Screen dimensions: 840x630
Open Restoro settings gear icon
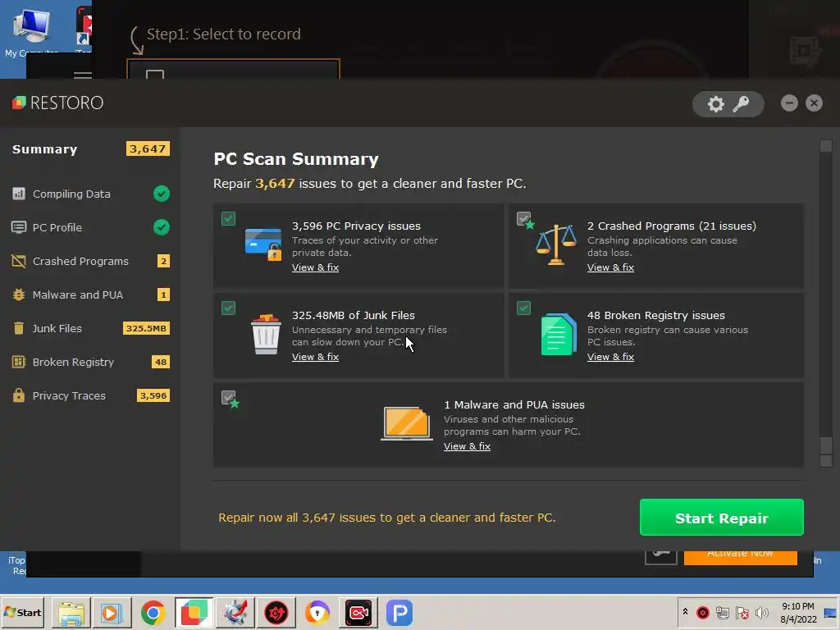pos(715,104)
